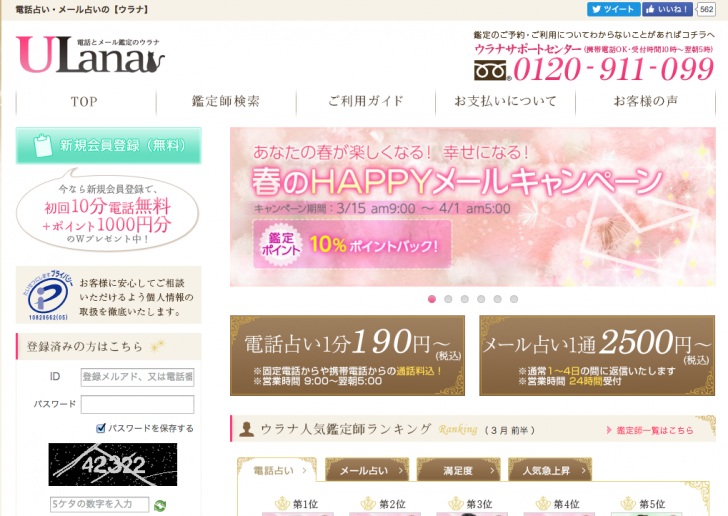The height and width of the screenshot is (516, 728).
Task: Open the 鑑定師検索 menu item
Action: click(x=226, y=101)
